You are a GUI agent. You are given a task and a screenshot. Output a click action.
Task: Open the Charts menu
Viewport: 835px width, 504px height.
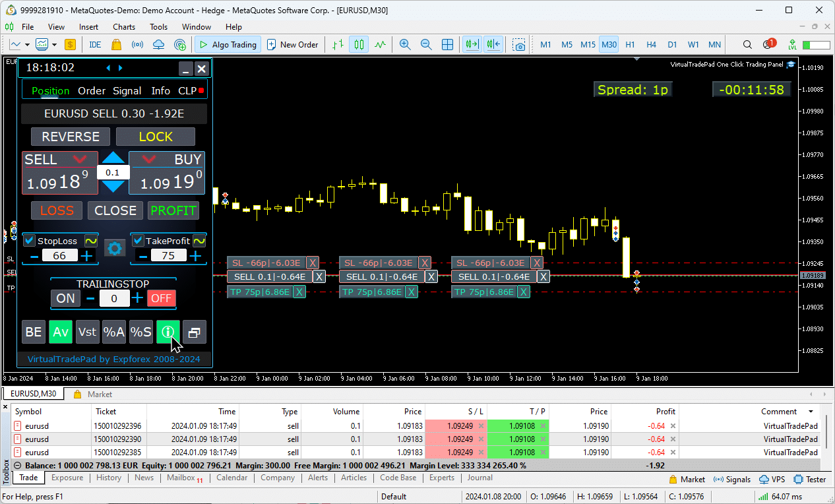(x=123, y=27)
